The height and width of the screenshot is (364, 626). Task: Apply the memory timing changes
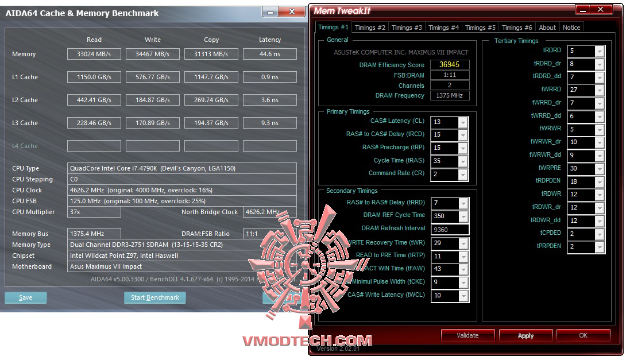(525, 336)
